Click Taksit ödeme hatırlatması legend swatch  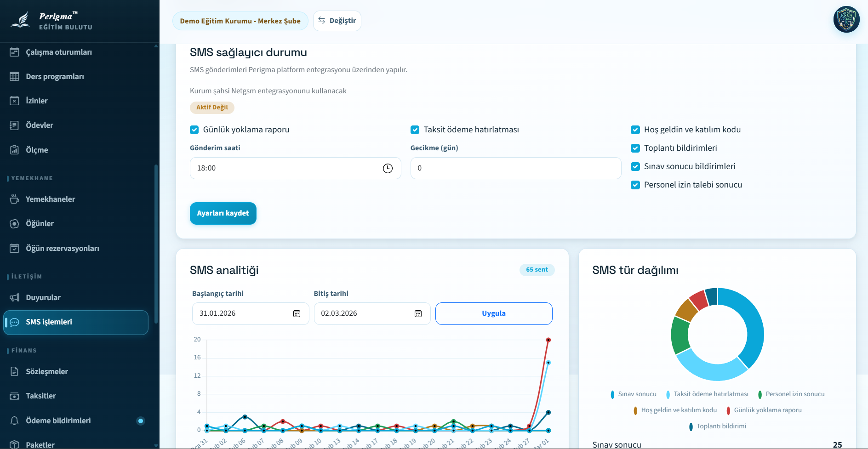(668, 394)
